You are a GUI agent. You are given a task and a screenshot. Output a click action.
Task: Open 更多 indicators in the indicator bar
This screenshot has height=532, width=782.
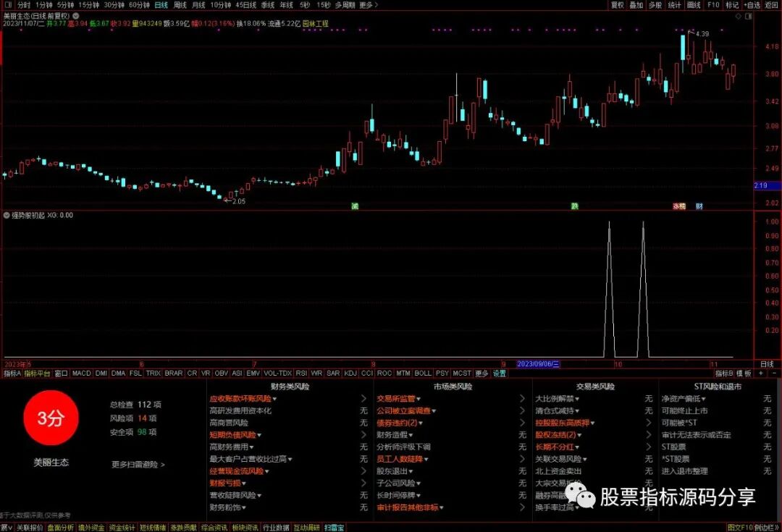(482, 373)
